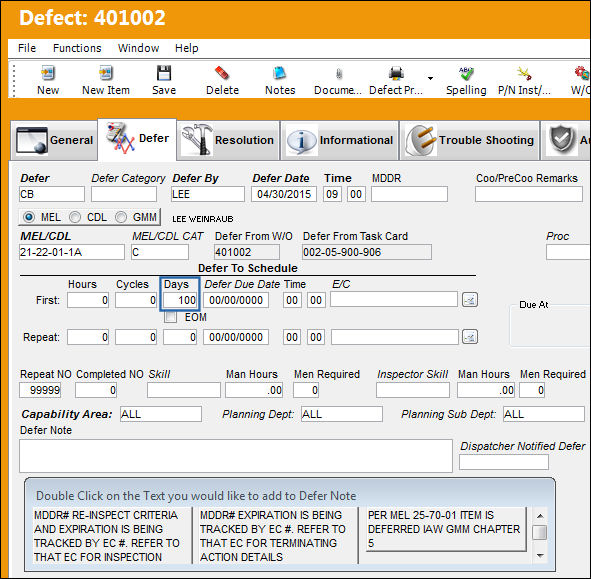
Task: Click the MDDR input field
Action: 409,194
